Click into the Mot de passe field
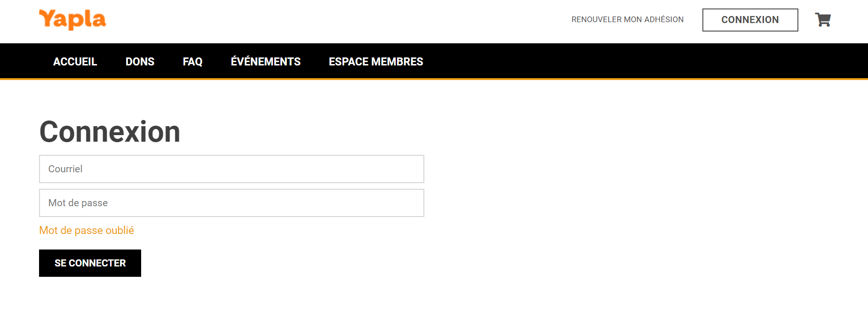Viewport: 868px width, 314px height. pos(231,203)
